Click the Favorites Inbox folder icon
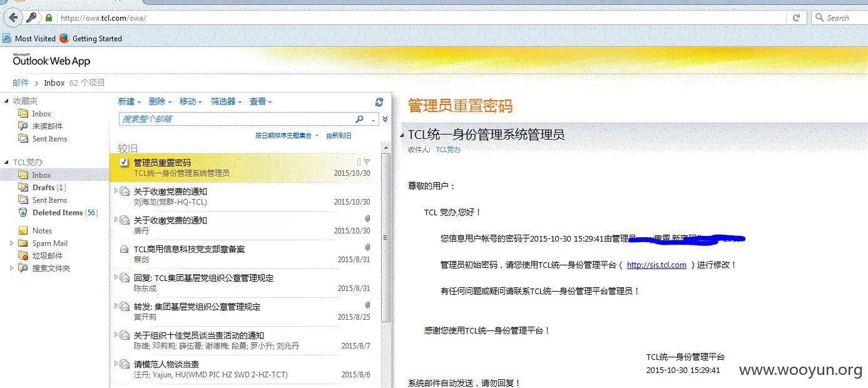 coord(23,114)
